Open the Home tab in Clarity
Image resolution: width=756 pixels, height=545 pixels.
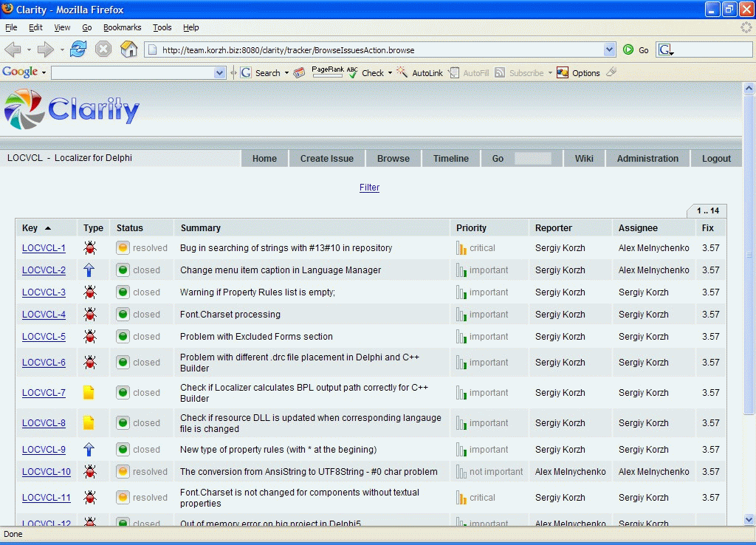tap(265, 159)
